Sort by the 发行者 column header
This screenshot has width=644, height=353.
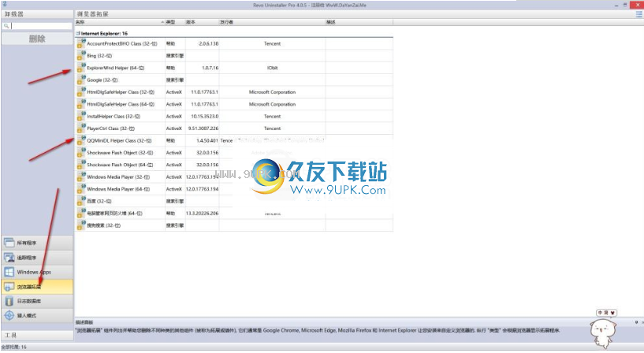click(272, 22)
